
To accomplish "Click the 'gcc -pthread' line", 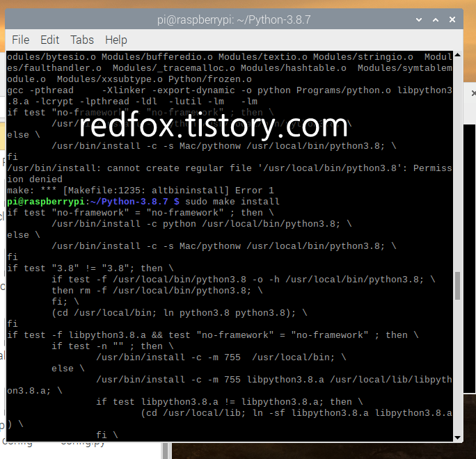I will coord(230,90).
